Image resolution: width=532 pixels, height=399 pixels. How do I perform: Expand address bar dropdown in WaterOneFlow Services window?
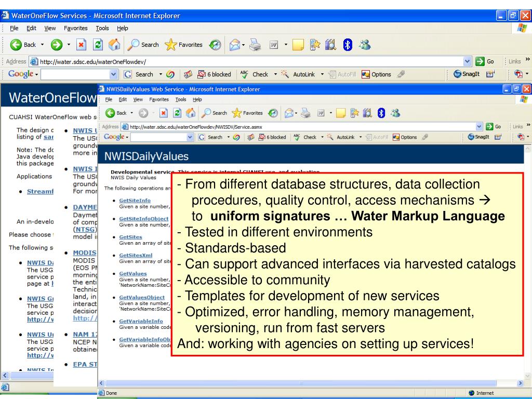pos(467,61)
